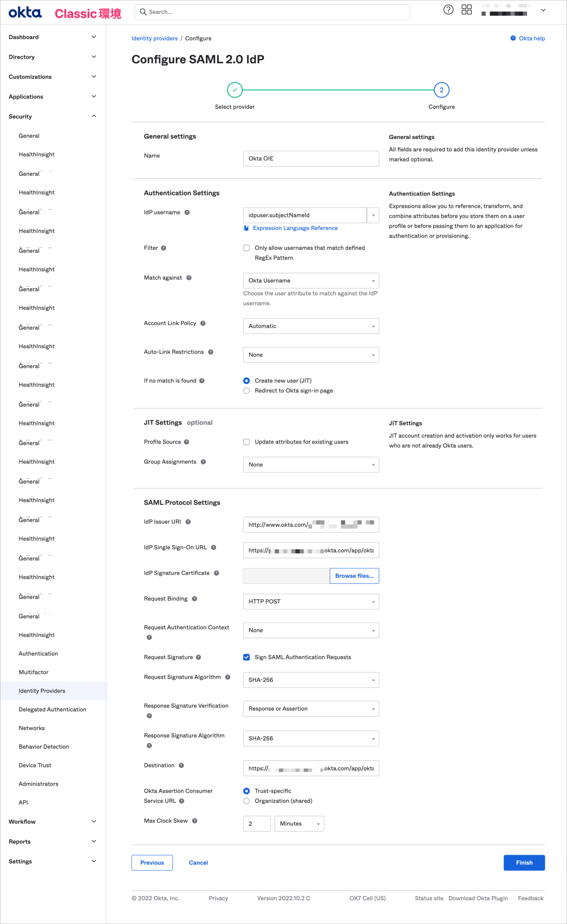Browse files for IdP Signature Certificate

[354, 576]
